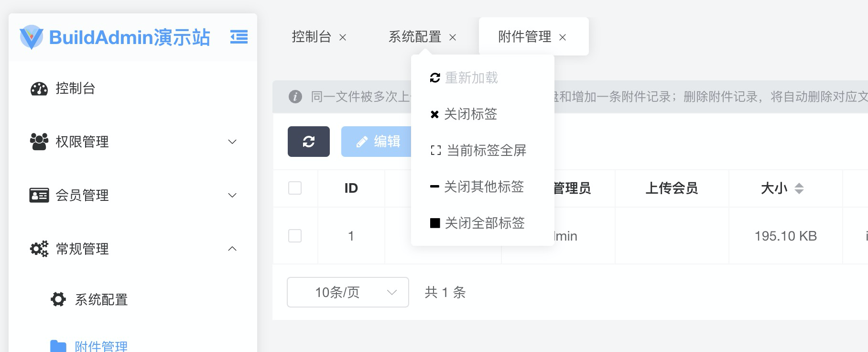
Task: Open the 10条/页 page size dropdown
Action: coord(347,292)
